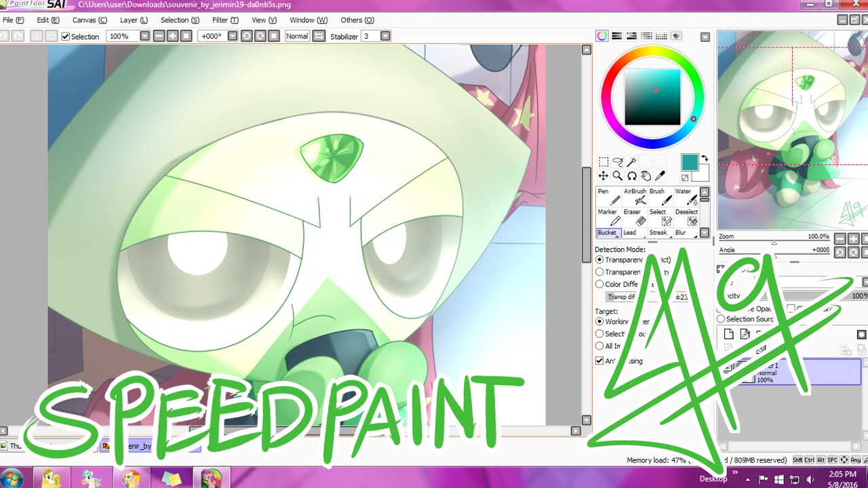Show the HSV slider panel
This screenshot has width=868, height=488.
pos(632,36)
